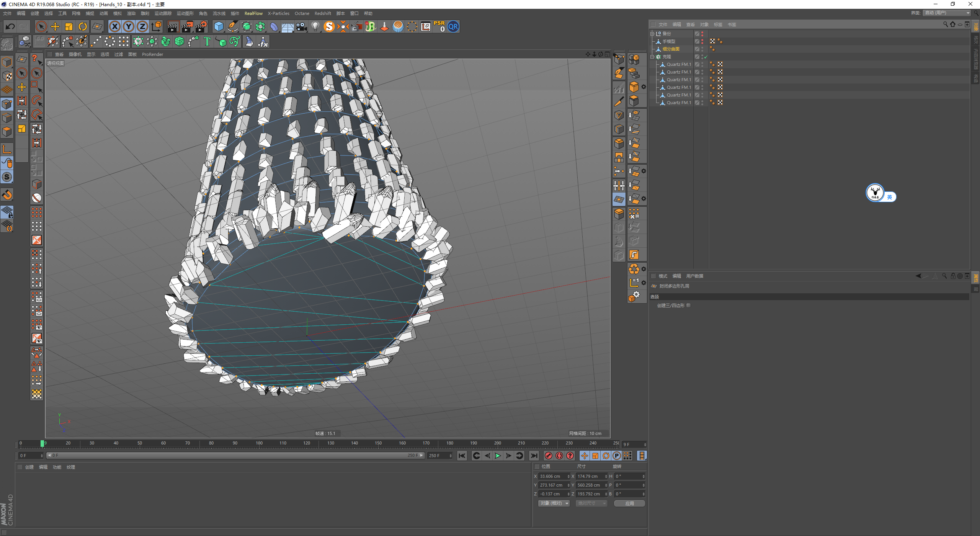980x536 pixels.
Task: Enable 创建三/四边形 checkbox
Action: pos(688,306)
